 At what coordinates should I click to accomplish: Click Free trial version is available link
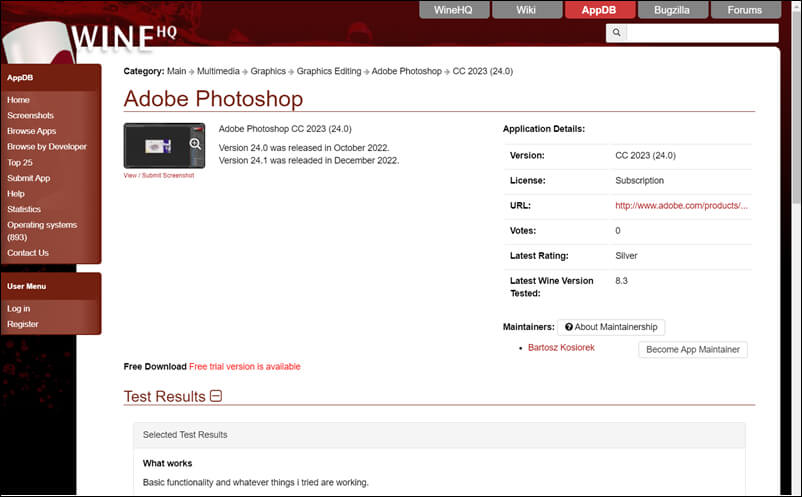(x=244, y=367)
